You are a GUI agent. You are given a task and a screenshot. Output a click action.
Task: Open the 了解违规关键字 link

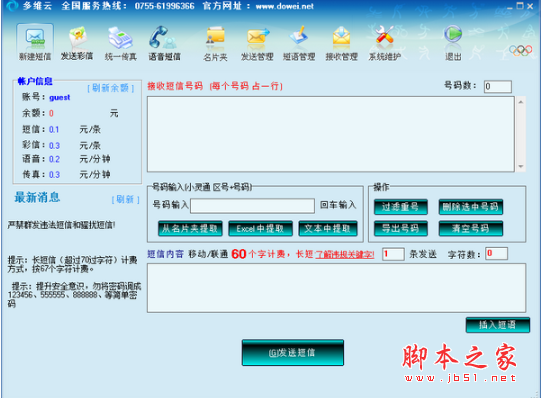(345, 255)
